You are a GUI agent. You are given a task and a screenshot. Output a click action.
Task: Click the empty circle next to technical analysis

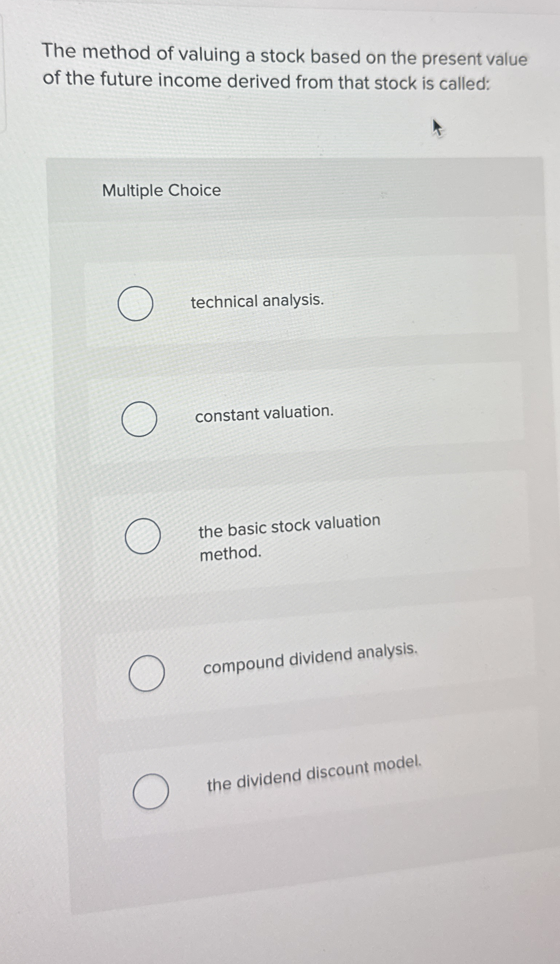pos(136,303)
